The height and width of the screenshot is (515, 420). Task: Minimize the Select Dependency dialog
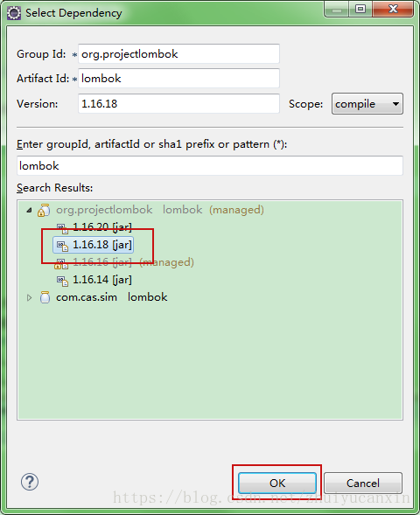337,10
